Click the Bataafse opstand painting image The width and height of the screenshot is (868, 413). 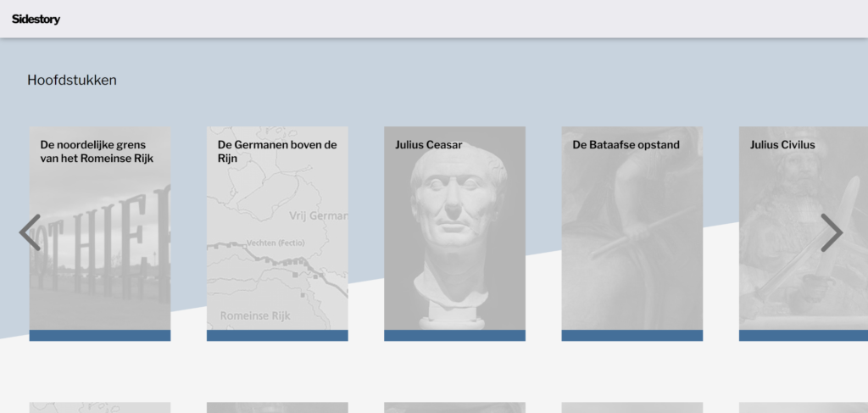(x=632, y=246)
